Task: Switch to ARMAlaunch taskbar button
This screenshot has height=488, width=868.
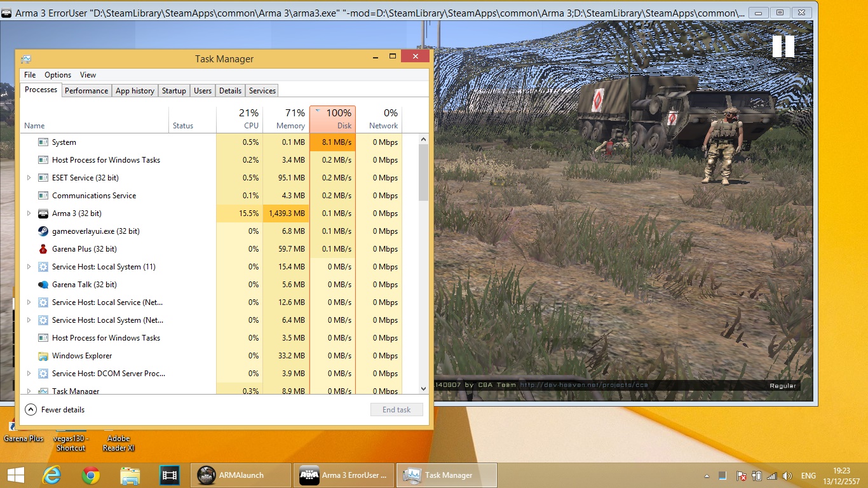Action: click(241, 475)
